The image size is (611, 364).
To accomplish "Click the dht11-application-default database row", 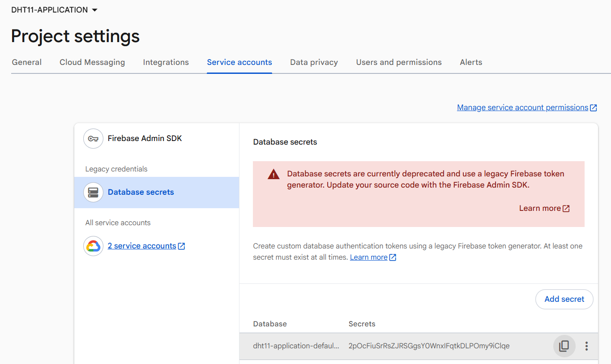I will click(x=296, y=346).
